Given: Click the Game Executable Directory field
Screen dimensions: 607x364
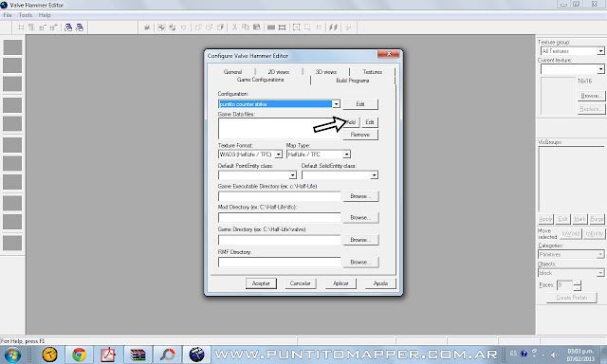Looking at the screenshot, I should pyautogui.click(x=280, y=196).
